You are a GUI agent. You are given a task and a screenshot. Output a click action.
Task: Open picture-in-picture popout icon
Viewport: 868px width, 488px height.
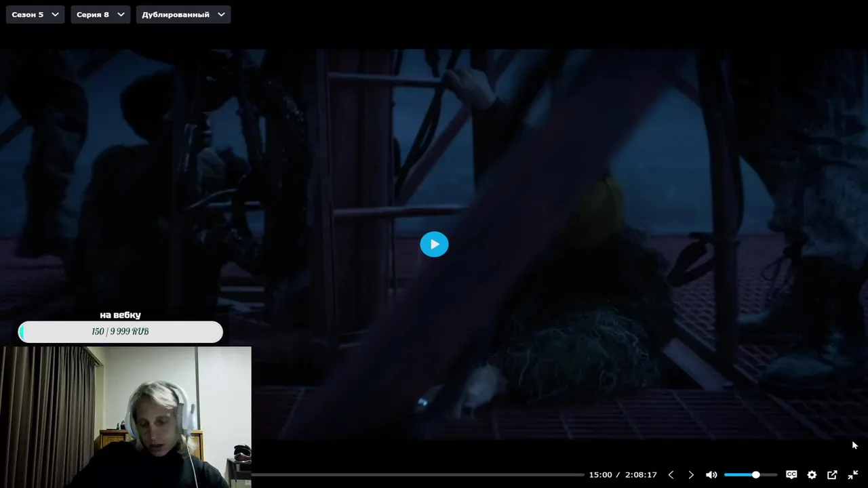(x=832, y=475)
